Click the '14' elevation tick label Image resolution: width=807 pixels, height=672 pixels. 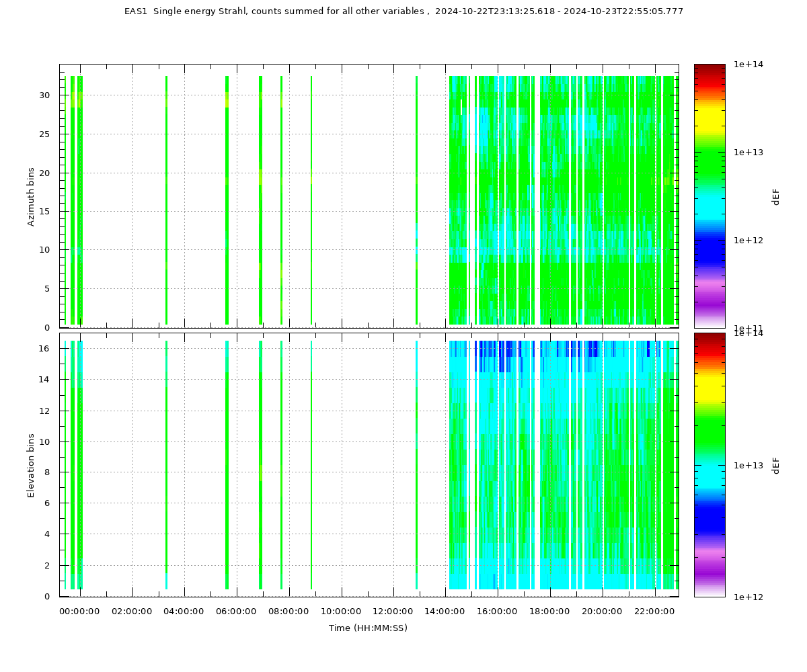[44, 379]
